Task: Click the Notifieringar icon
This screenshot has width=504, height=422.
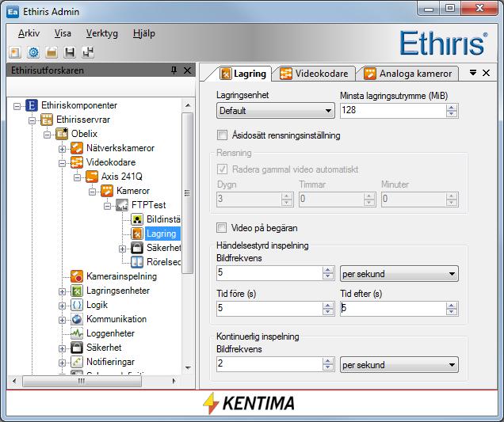Action: tap(77, 362)
